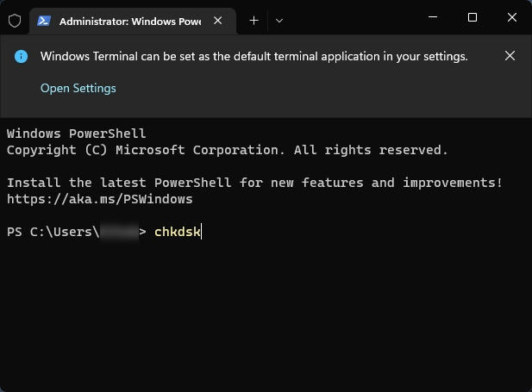This screenshot has width=532, height=392.
Task: Click the typed chkdsk command text
Action: 177,232
